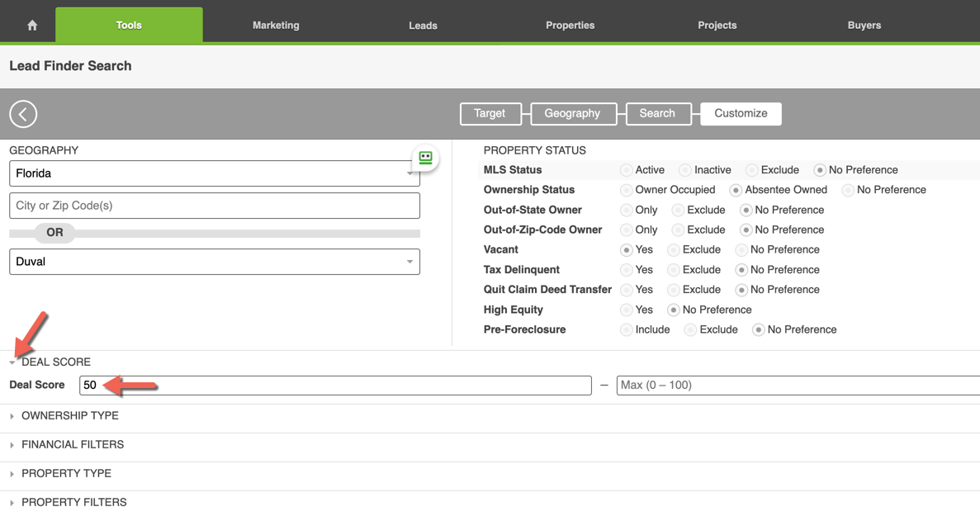
Task: Set Vacant to No Preference
Action: point(741,250)
